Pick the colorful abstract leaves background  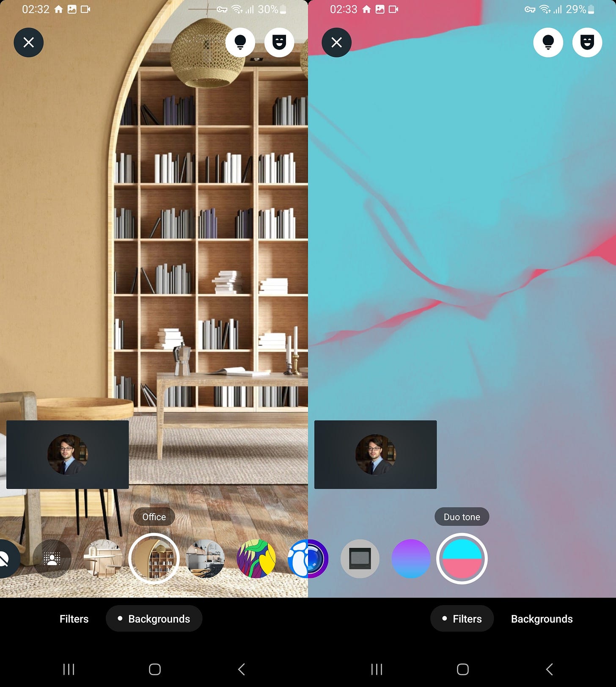(256, 559)
